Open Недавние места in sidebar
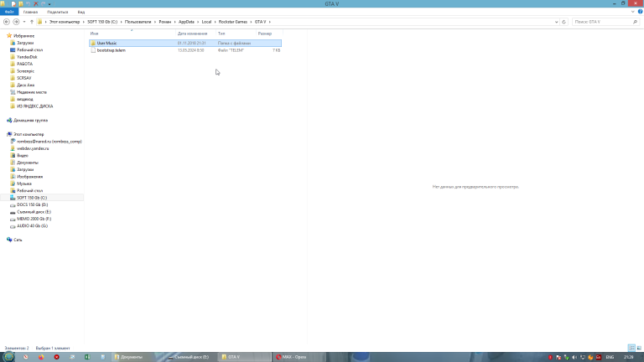This screenshot has width=644, height=362. [x=32, y=92]
